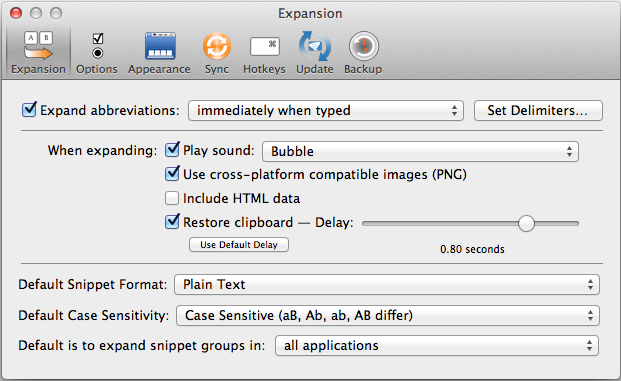The width and height of the screenshot is (621, 381).
Task: Enable Include HTML data checkbox
Action: [x=172, y=198]
